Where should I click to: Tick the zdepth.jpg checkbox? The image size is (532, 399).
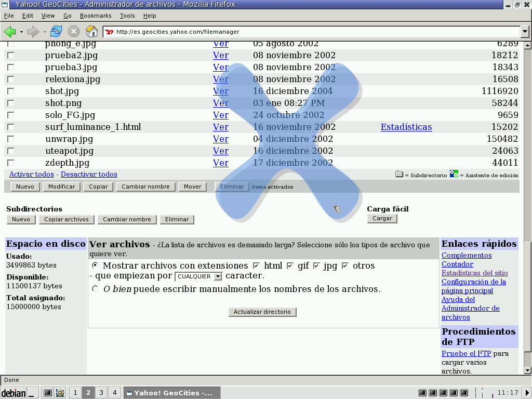click(11, 163)
